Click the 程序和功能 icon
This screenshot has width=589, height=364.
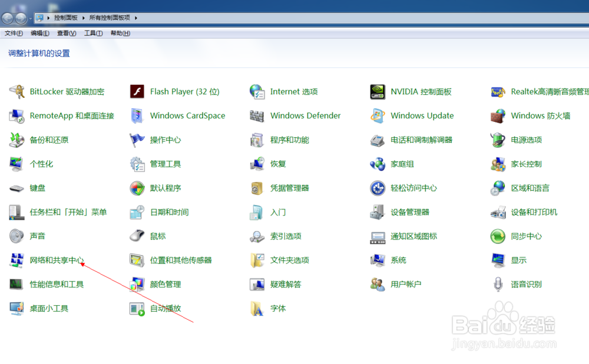click(x=257, y=140)
